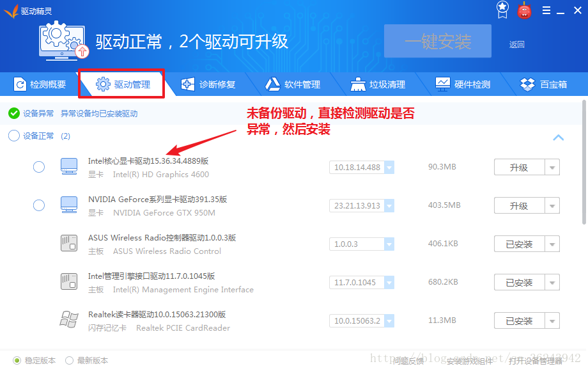The width and height of the screenshot is (588, 371).
Task: Open the 垃圾清理 tab
Action: pyautogui.click(x=378, y=84)
